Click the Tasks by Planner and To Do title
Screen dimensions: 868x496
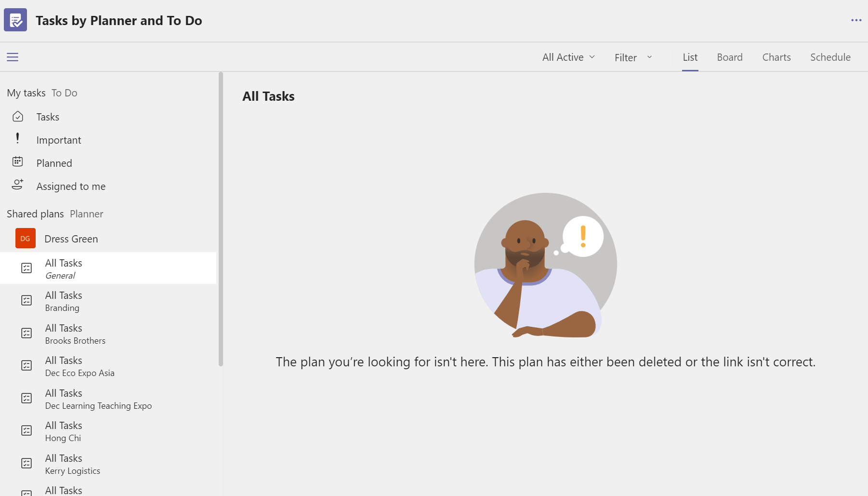click(119, 21)
